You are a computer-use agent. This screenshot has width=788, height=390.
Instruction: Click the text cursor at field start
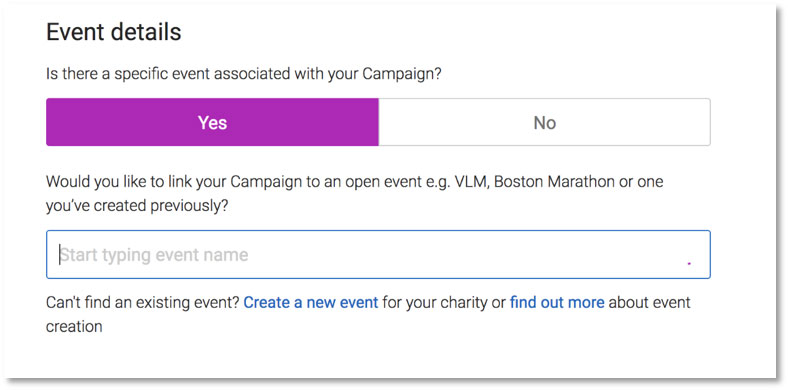click(60, 255)
